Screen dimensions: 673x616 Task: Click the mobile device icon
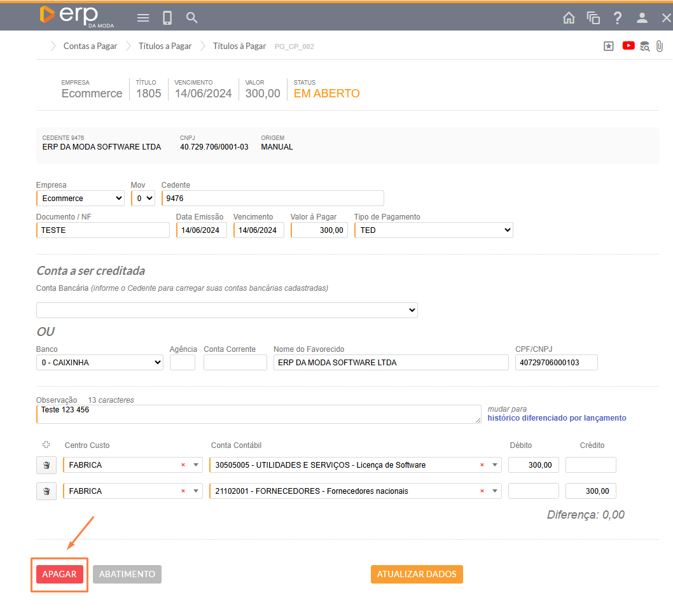[x=167, y=18]
